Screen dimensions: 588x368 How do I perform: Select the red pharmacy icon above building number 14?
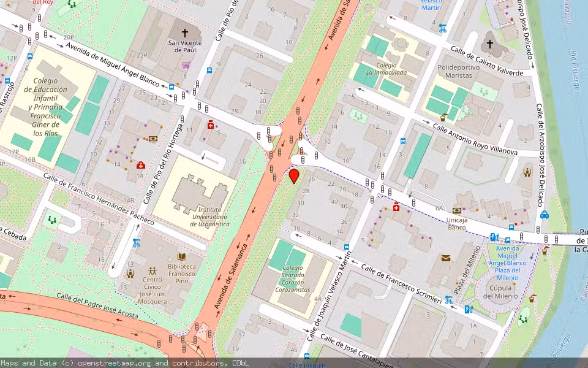click(x=141, y=165)
